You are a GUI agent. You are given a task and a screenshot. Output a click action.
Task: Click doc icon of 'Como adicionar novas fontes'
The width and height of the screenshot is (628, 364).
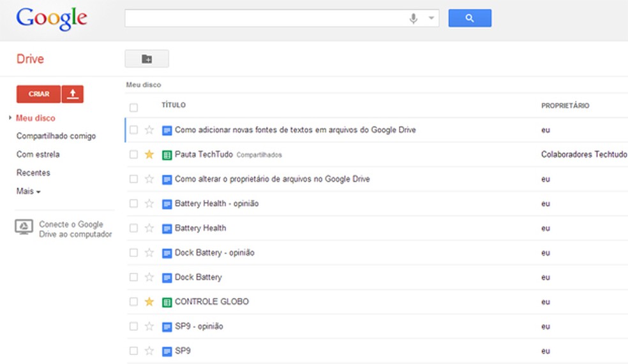click(x=167, y=131)
